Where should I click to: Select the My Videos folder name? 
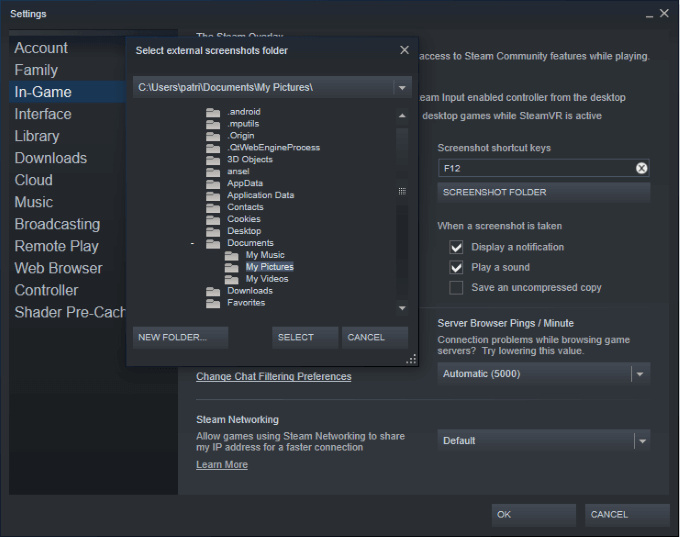pos(267,279)
